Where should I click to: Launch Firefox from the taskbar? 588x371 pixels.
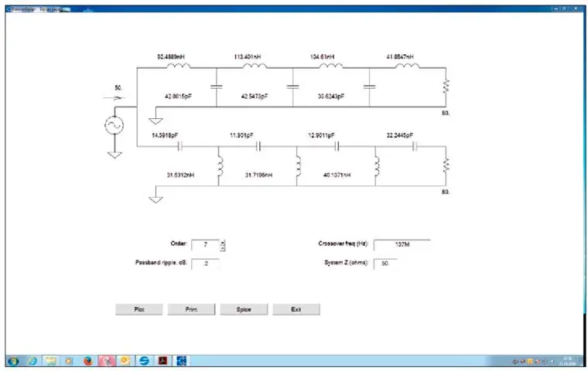pos(87,361)
